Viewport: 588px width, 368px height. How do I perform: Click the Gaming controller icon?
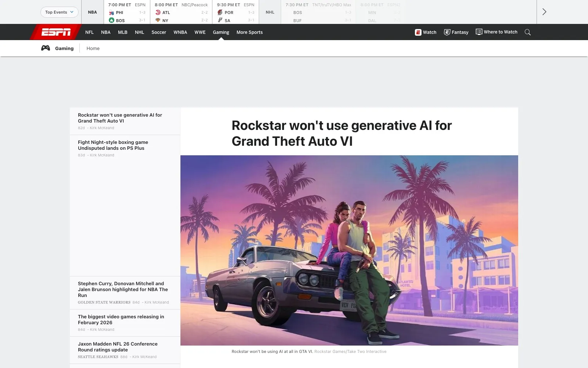[x=46, y=48]
